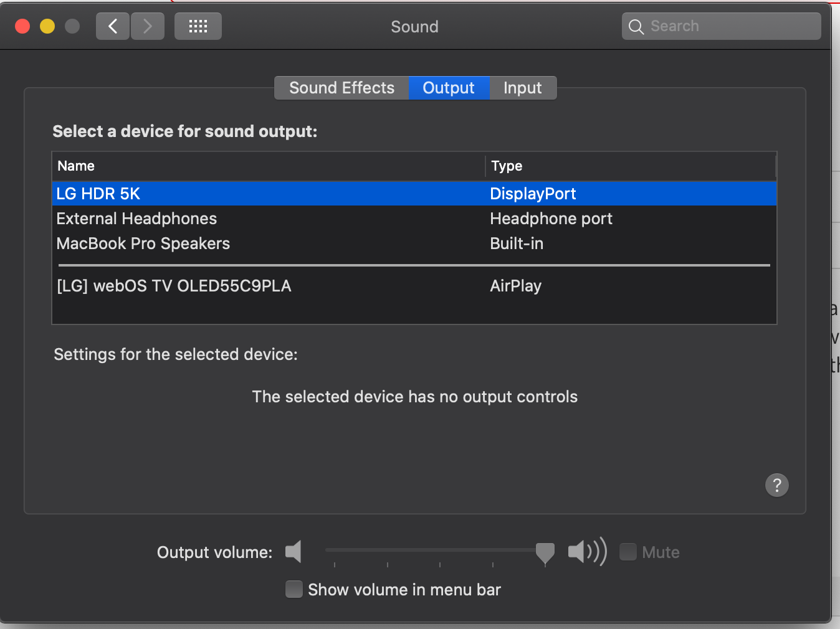This screenshot has height=629, width=840.
Task: Click the back navigation arrow
Action: [113, 26]
